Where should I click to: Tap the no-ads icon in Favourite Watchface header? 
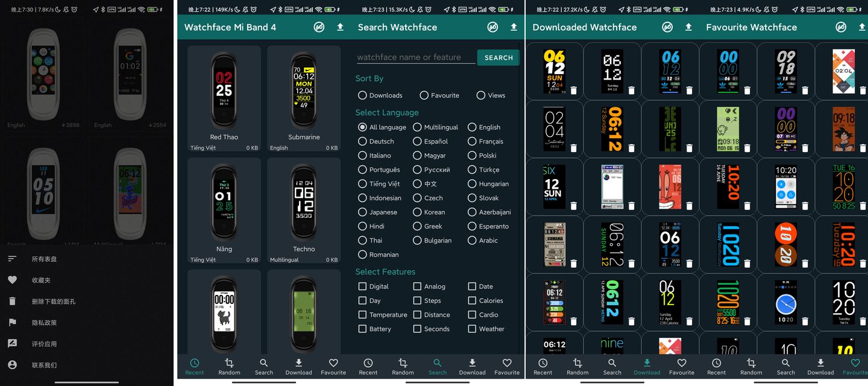pyautogui.click(x=841, y=27)
